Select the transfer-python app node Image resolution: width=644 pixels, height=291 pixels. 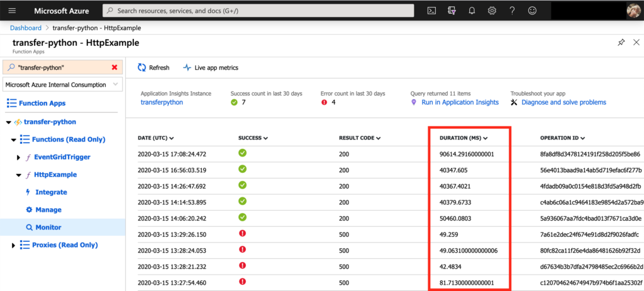click(x=50, y=122)
